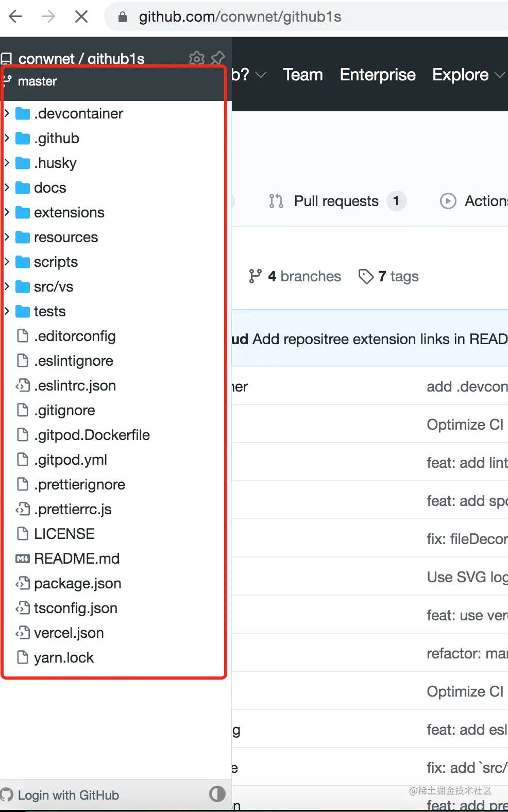Select .eslintignore file

(x=74, y=361)
